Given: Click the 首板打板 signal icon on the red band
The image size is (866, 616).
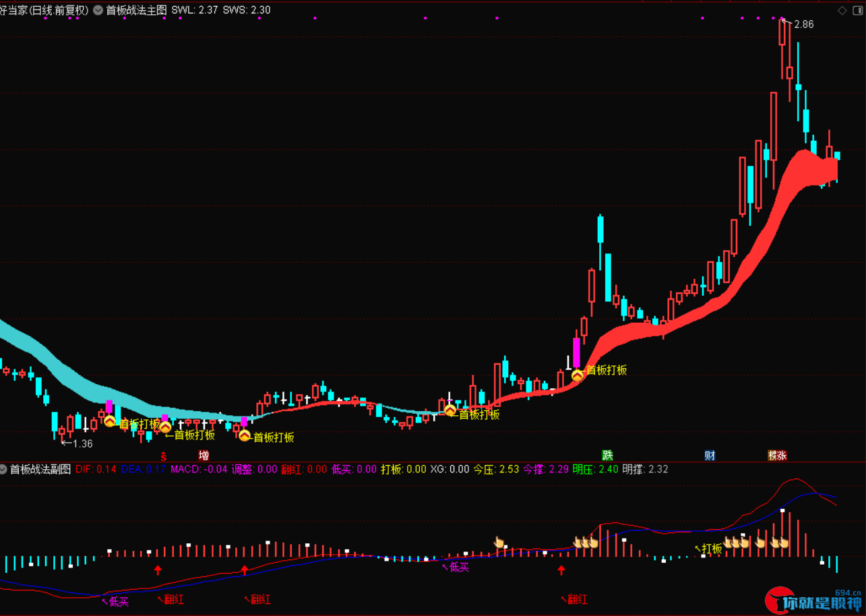Looking at the screenshot, I should click(578, 375).
